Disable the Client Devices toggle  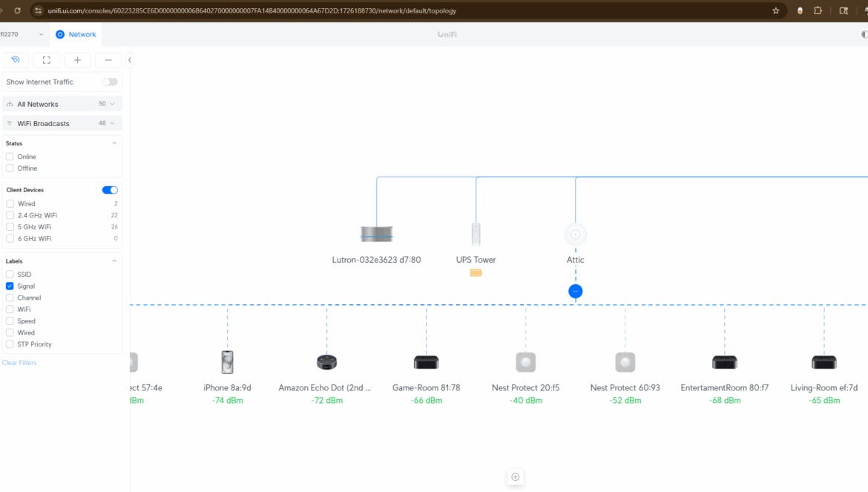coord(110,190)
